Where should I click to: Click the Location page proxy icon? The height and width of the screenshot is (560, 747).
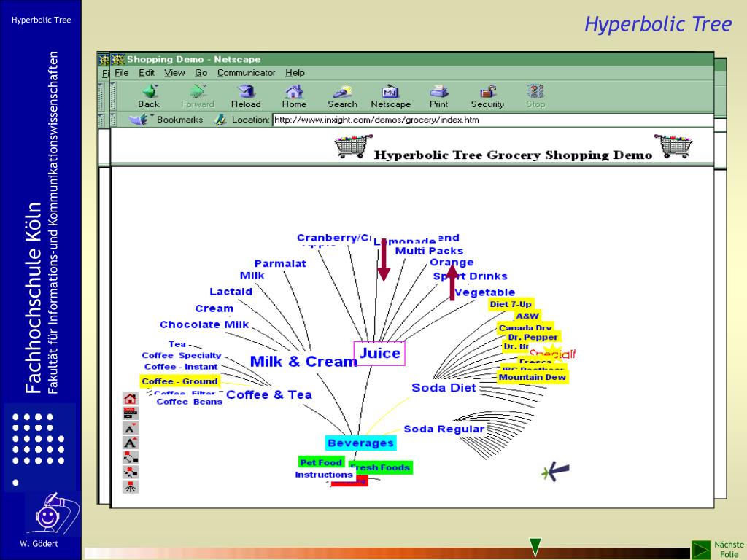pyautogui.click(x=220, y=120)
